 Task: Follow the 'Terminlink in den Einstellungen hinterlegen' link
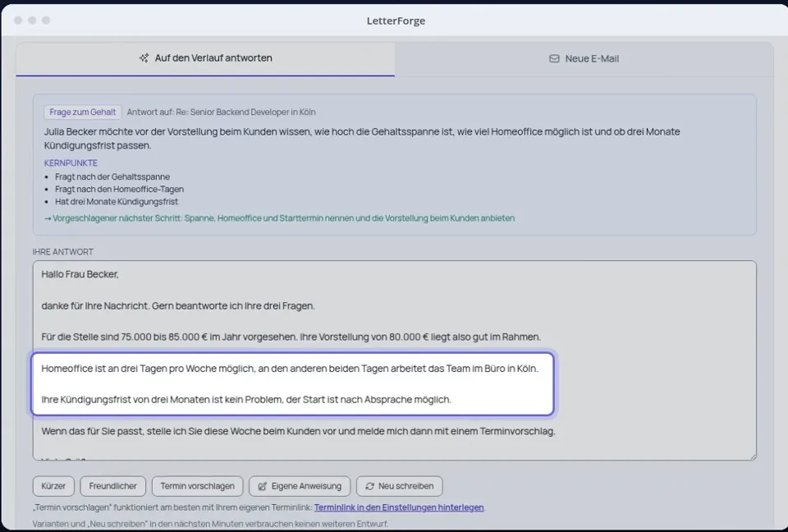tap(399, 508)
